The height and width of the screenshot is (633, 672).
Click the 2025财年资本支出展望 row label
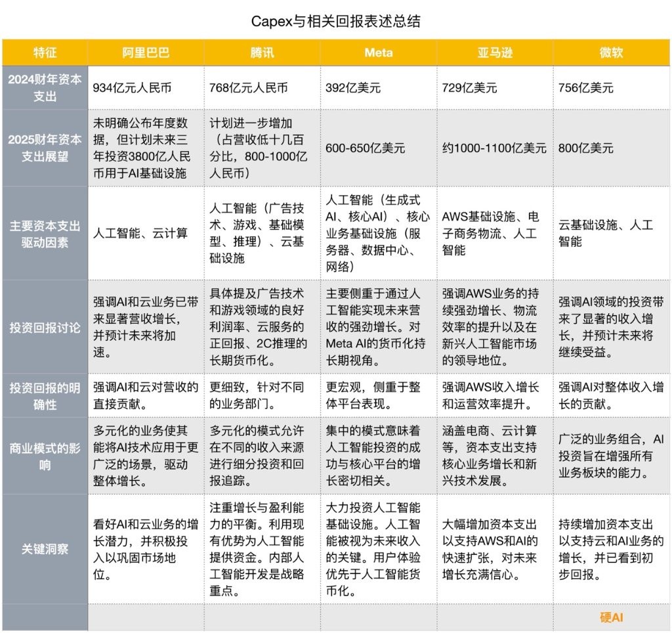(45, 148)
